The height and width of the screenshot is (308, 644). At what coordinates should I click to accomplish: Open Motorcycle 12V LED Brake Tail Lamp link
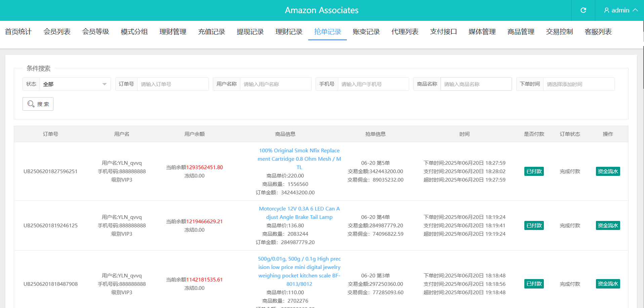299,213
